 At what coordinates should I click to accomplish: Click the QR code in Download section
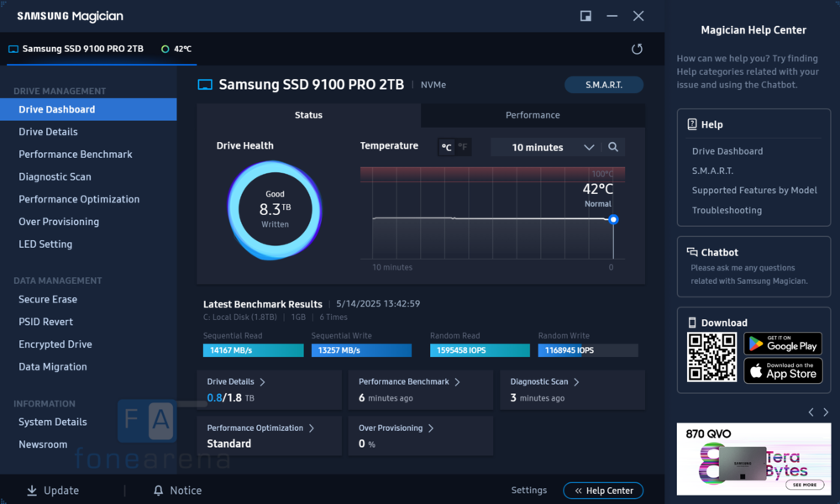(711, 357)
